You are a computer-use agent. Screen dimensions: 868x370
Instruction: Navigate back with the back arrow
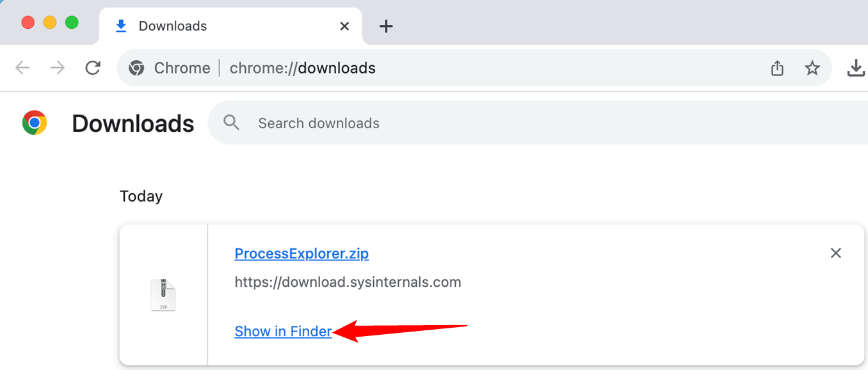coord(22,67)
